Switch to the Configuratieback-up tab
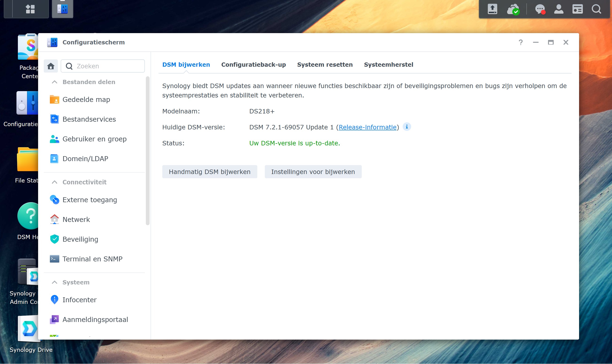Viewport: 612px width, 364px height. point(254,65)
